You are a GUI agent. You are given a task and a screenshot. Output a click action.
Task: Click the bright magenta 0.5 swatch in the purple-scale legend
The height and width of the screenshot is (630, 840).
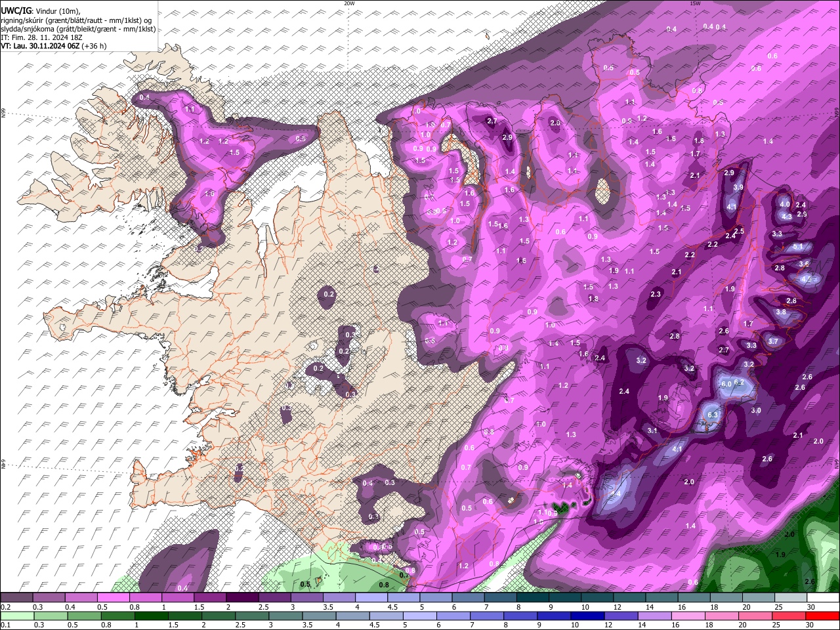113,598
